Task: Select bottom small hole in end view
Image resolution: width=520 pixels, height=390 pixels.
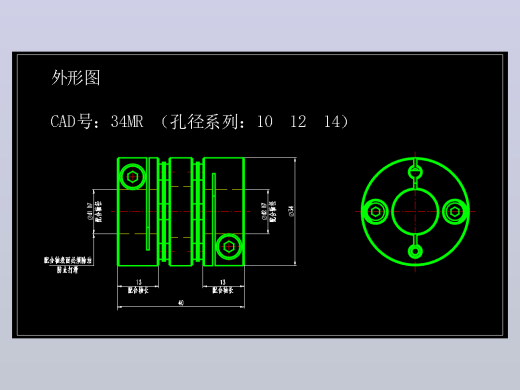Action: (415, 251)
